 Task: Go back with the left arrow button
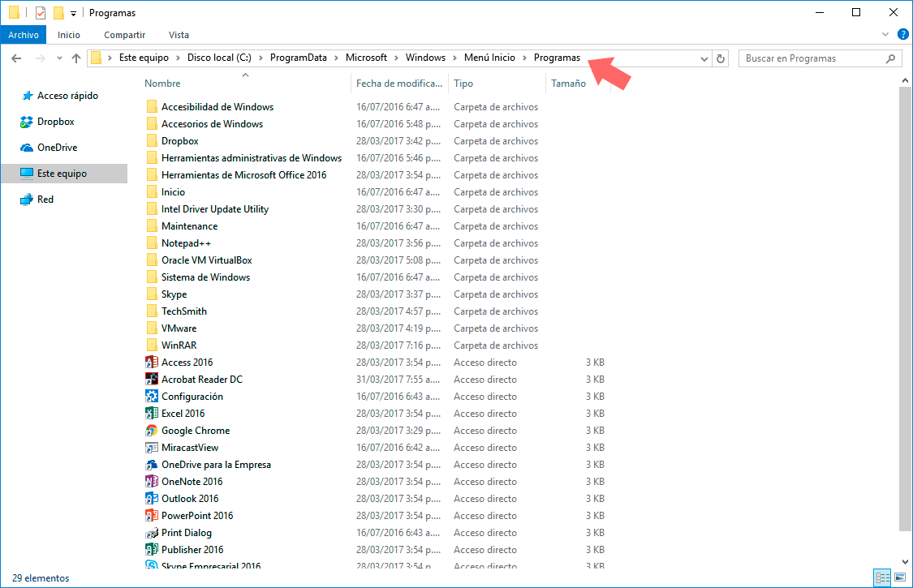16,58
